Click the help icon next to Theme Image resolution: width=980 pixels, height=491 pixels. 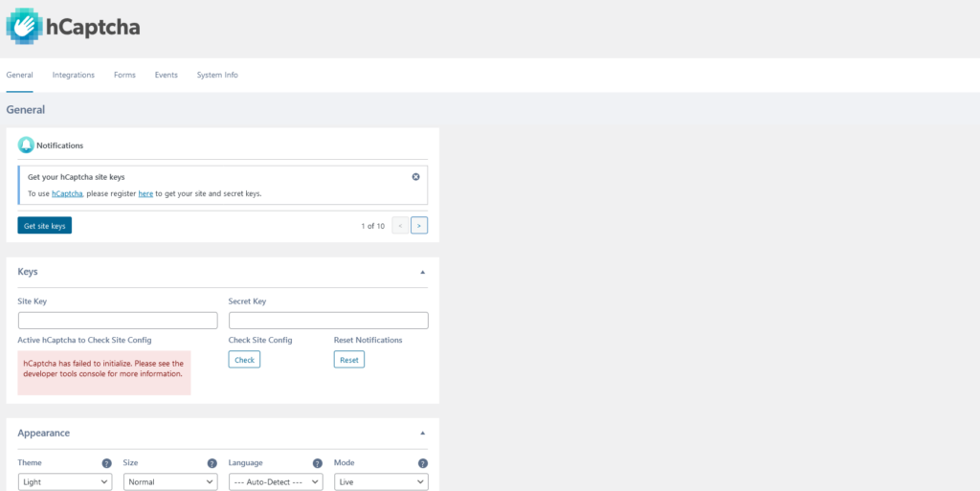click(107, 463)
